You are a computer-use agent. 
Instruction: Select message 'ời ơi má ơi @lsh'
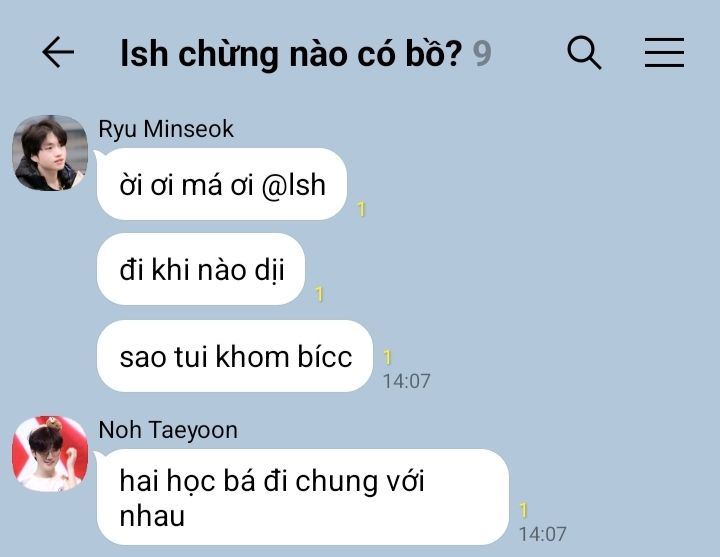[x=222, y=184]
